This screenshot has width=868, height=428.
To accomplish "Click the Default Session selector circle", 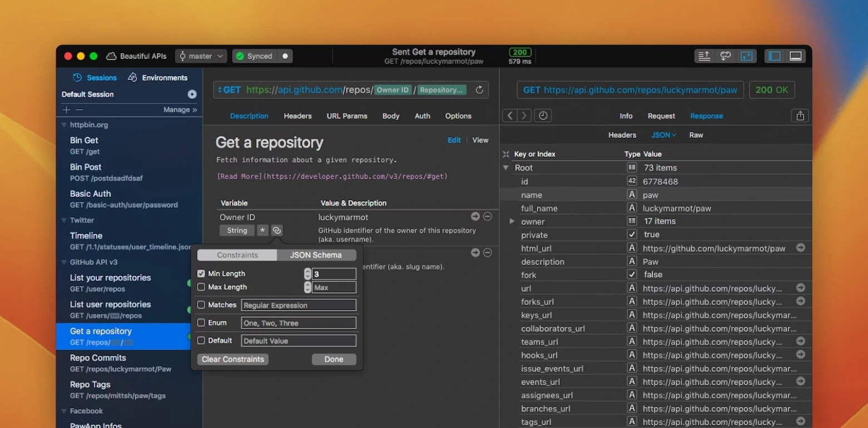I will pos(192,94).
